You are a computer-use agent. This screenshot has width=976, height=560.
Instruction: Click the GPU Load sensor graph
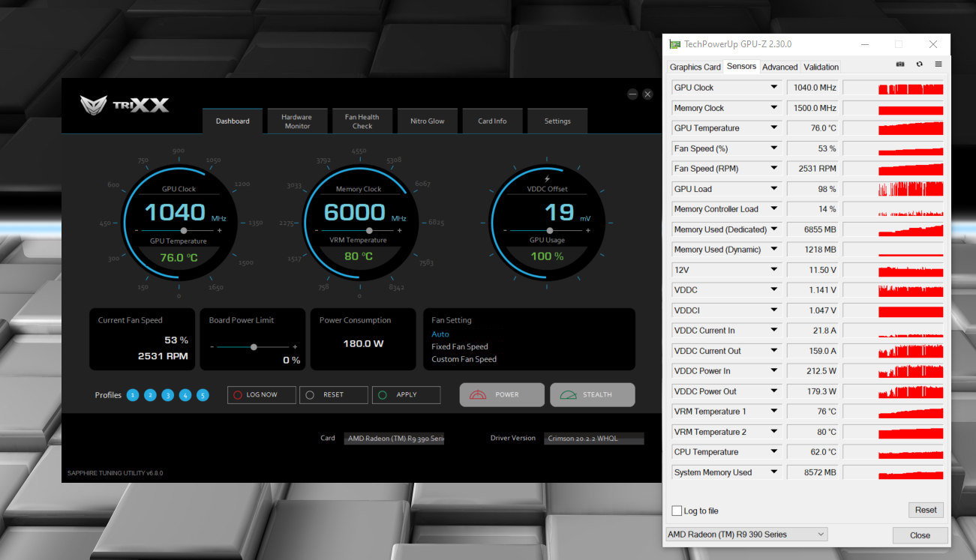(893, 189)
